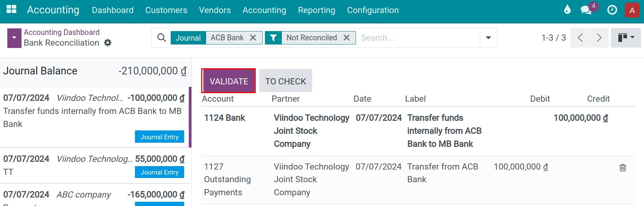The image size is (644, 206).
Task: Click the record counter 1-3 / 3
Action: pyautogui.click(x=554, y=38)
